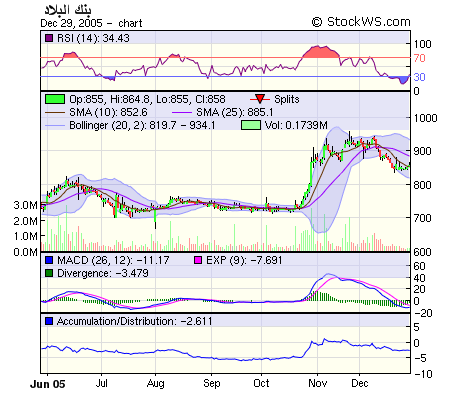Click the green candlestick legend swatch

(55, 99)
